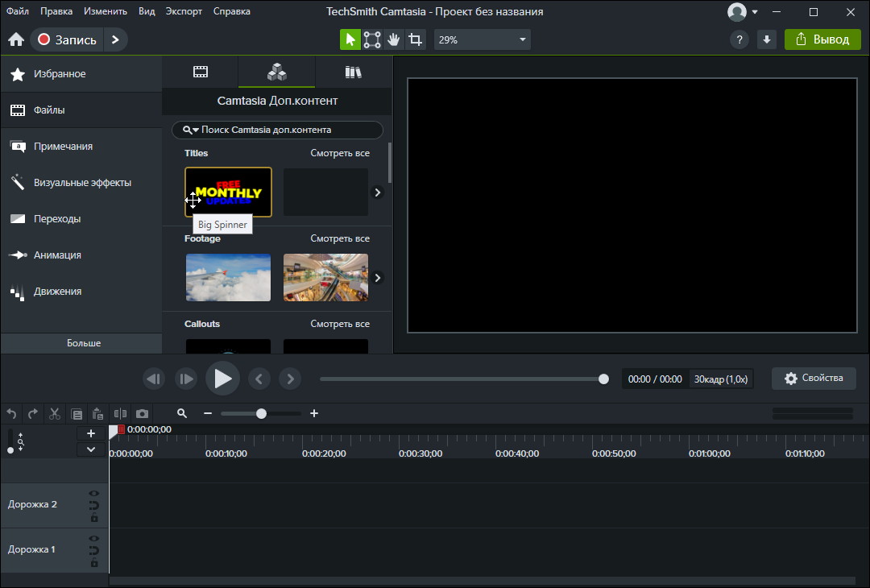Screen dimensions: 870x588
Task: Show next Titles with right chevron
Action: [x=377, y=193]
